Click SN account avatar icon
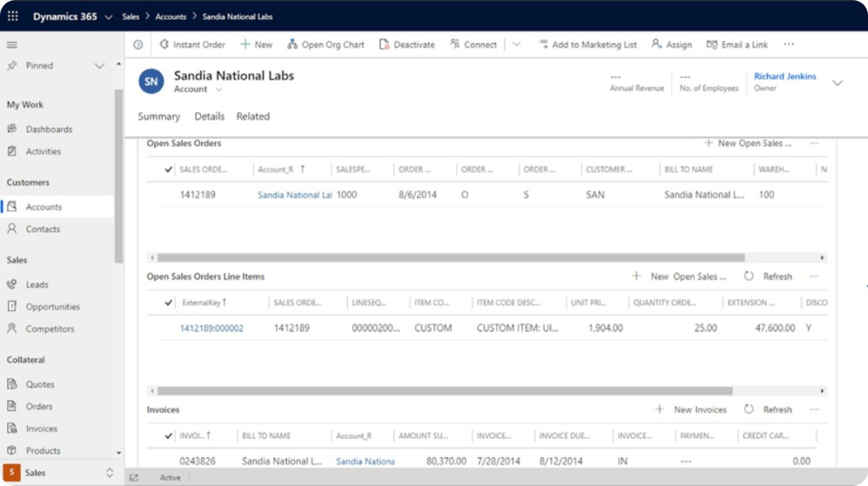 coord(151,82)
